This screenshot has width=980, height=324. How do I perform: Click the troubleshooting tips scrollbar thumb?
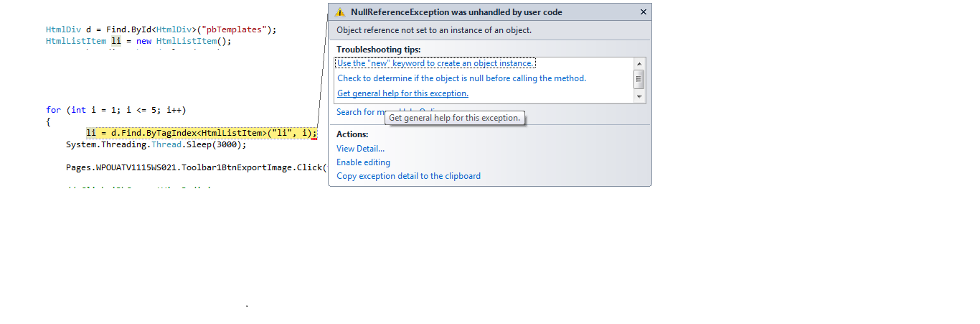coord(639,79)
